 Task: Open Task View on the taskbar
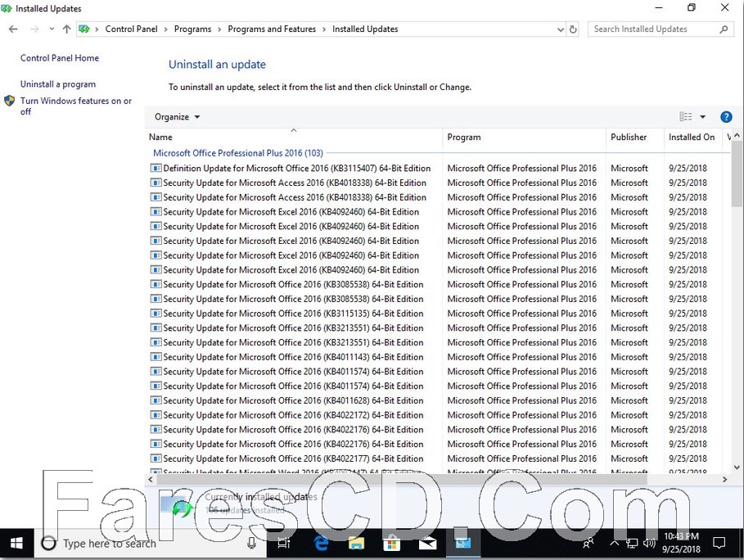coord(284,544)
